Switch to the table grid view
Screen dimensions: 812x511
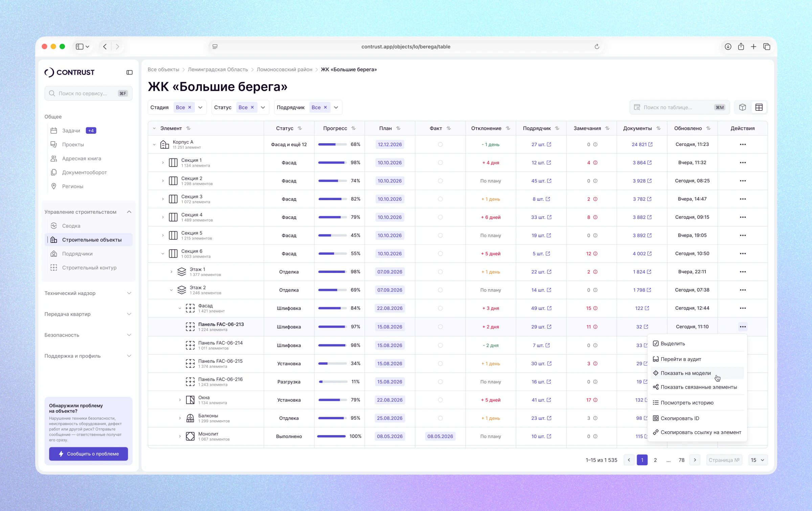pyautogui.click(x=759, y=107)
